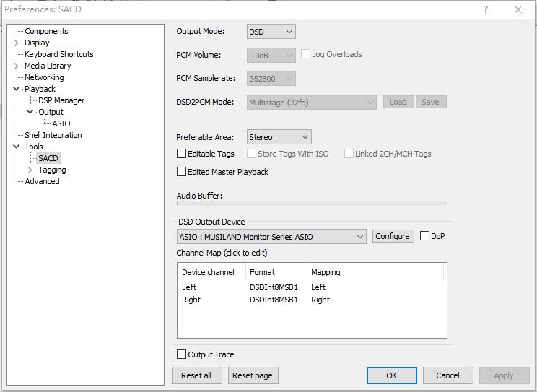The width and height of the screenshot is (537, 392).
Task: Expand the Display tree node
Action: tap(16, 43)
